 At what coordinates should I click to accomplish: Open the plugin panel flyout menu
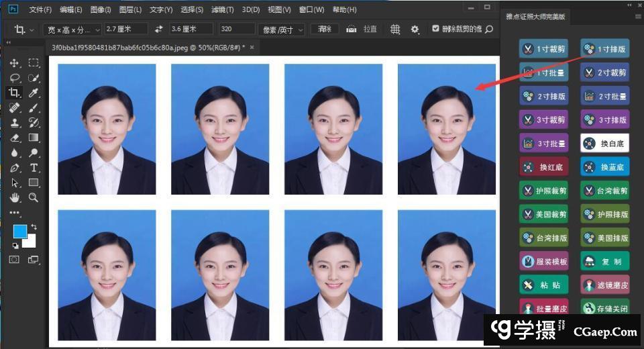(x=638, y=16)
